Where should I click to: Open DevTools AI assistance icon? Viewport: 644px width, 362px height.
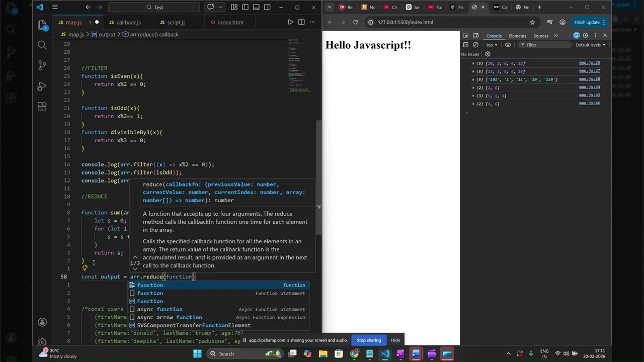[x=576, y=36]
